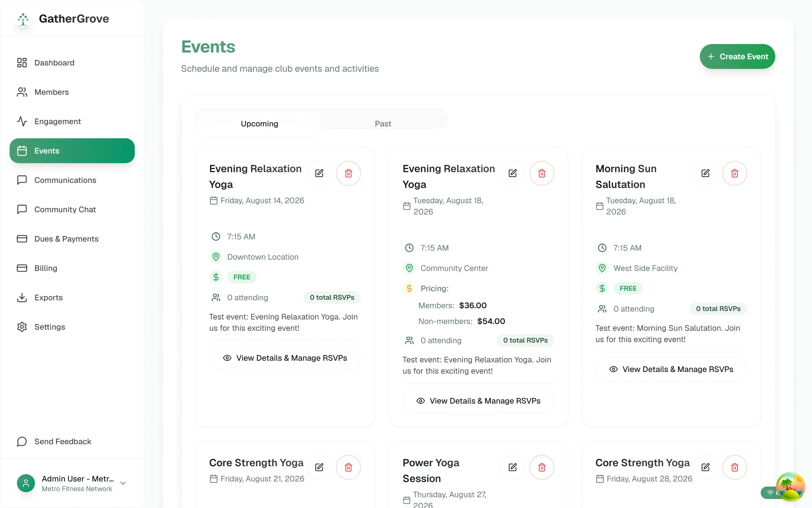
Task: Edit the August 21 Core Strength Yoga event
Action: (x=319, y=467)
